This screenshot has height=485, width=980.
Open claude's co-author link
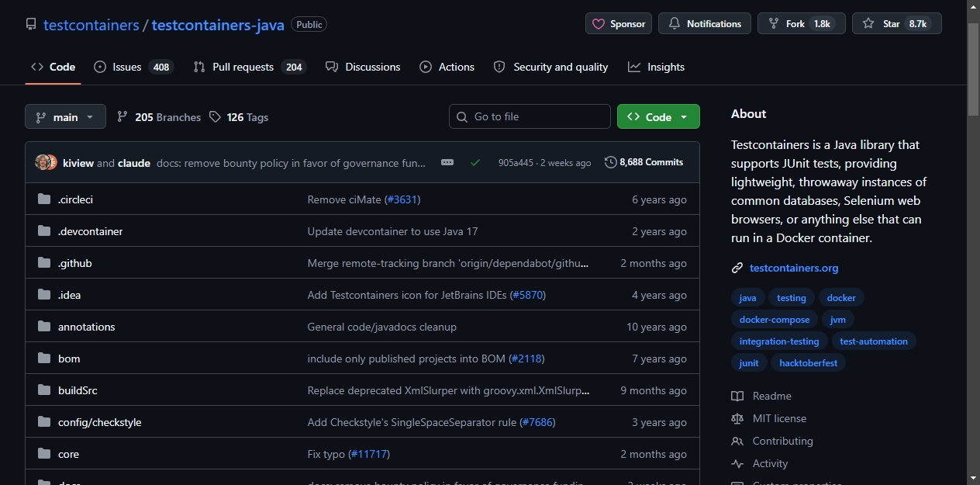click(x=134, y=163)
